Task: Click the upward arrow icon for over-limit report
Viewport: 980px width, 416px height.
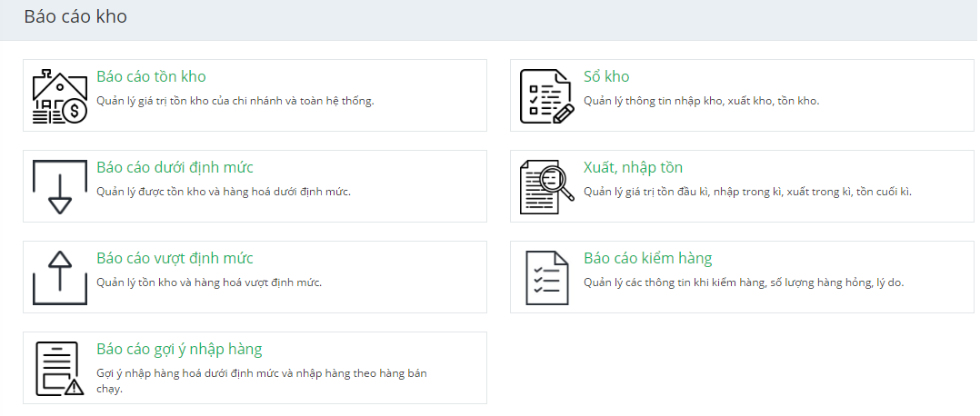Action: tap(59, 278)
